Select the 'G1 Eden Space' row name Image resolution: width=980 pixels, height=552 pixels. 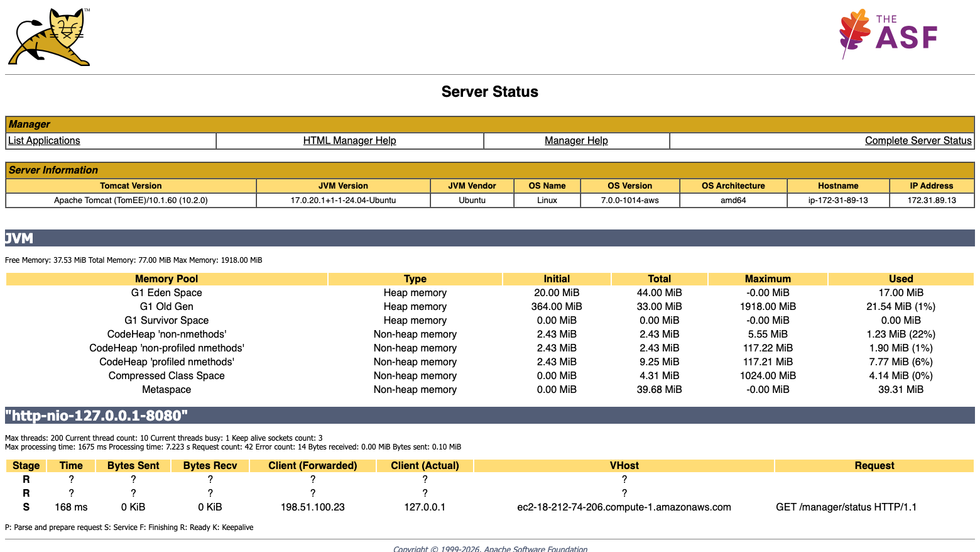pos(166,293)
